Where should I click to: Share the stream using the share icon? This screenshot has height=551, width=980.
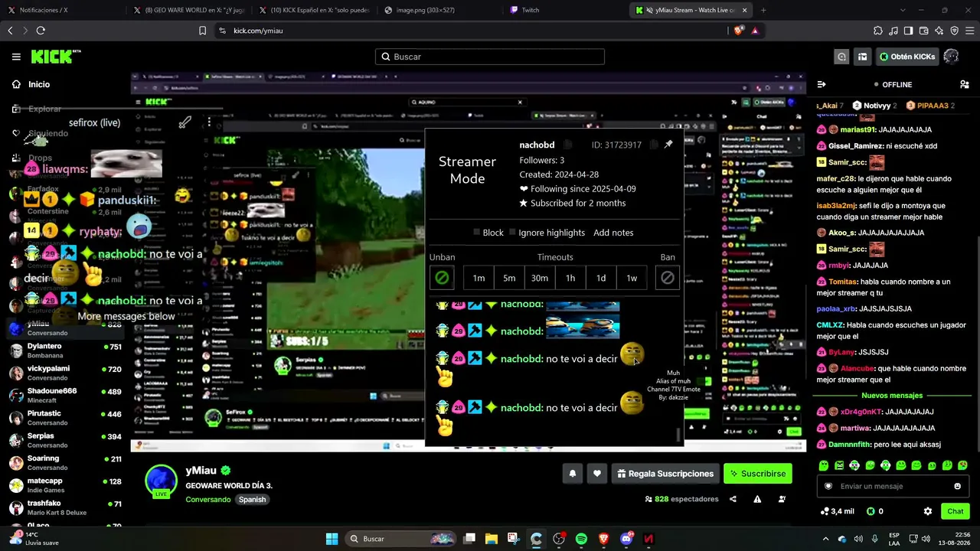tap(733, 499)
